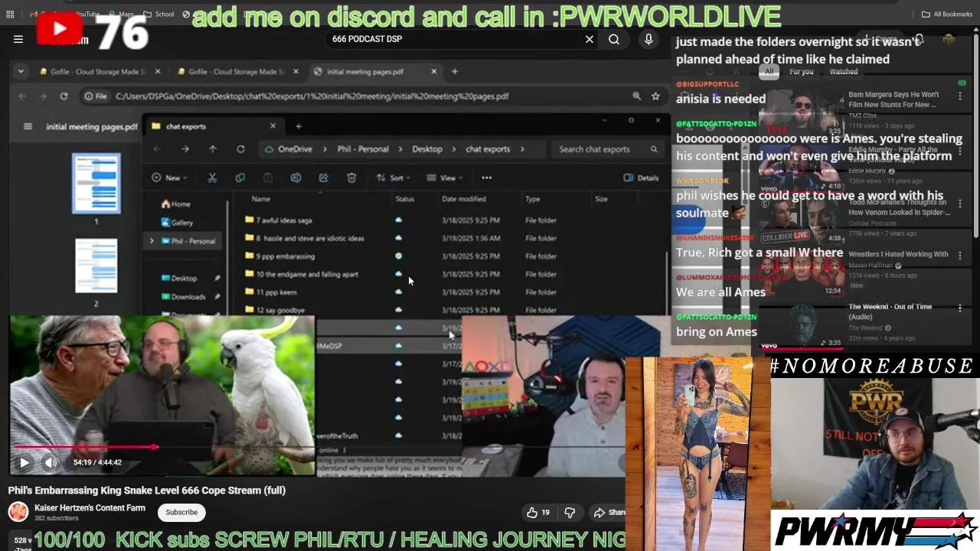Open the YouTube hamburger guide menu

(18, 39)
